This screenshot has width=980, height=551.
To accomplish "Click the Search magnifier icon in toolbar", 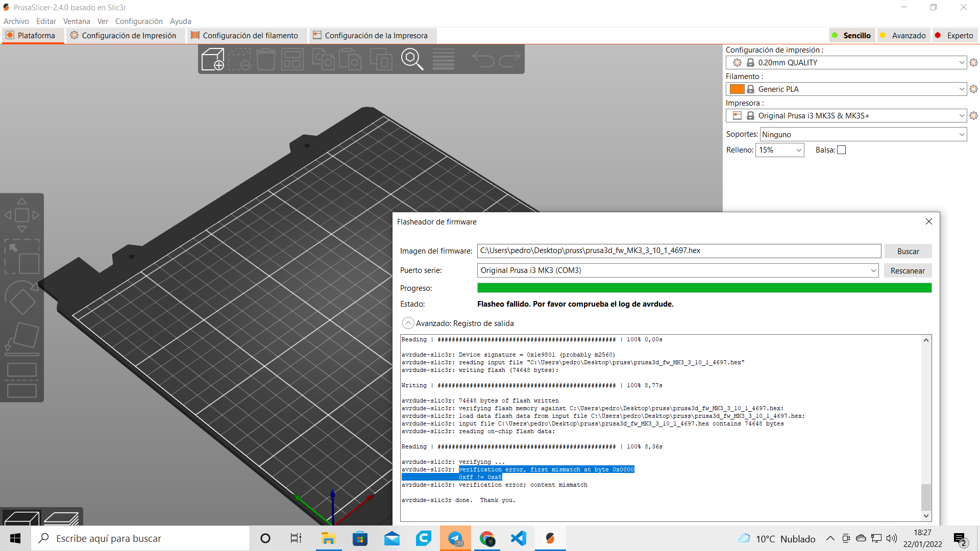I will (x=412, y=59).
